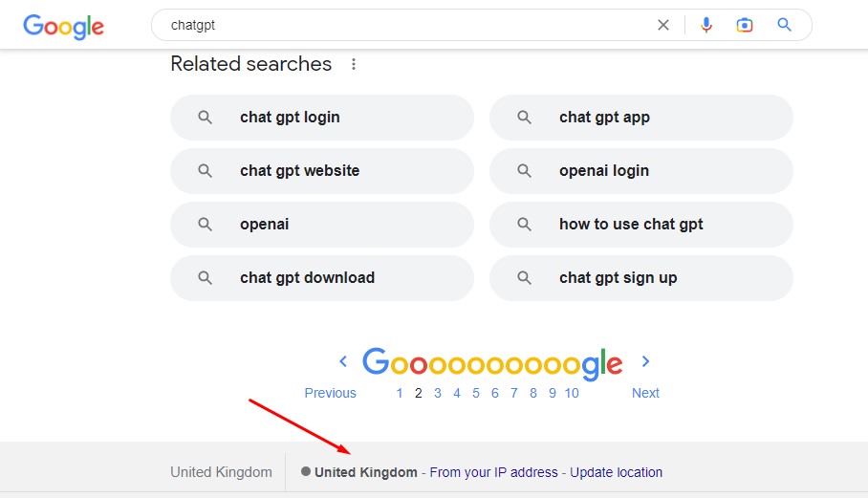Click the Next page link

point(645,393)
